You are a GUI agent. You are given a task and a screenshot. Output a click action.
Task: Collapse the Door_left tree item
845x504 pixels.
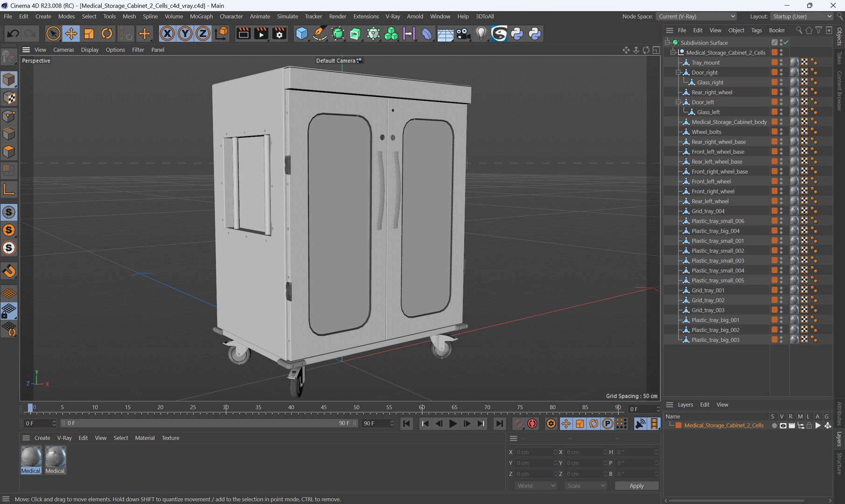[x=678, y=102]
